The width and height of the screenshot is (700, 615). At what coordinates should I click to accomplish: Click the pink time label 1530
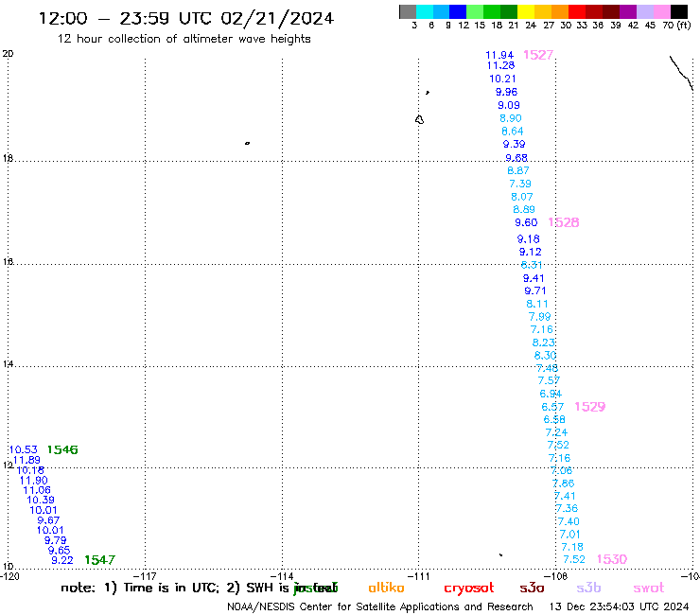[x=612, y=559]
